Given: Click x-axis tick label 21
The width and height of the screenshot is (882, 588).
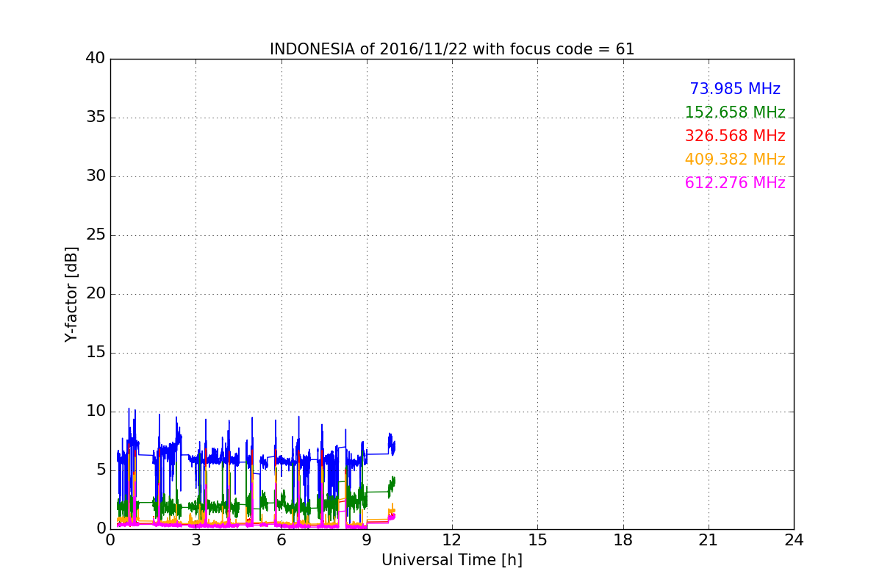Looking at the screenshot, I should [709, 540].
